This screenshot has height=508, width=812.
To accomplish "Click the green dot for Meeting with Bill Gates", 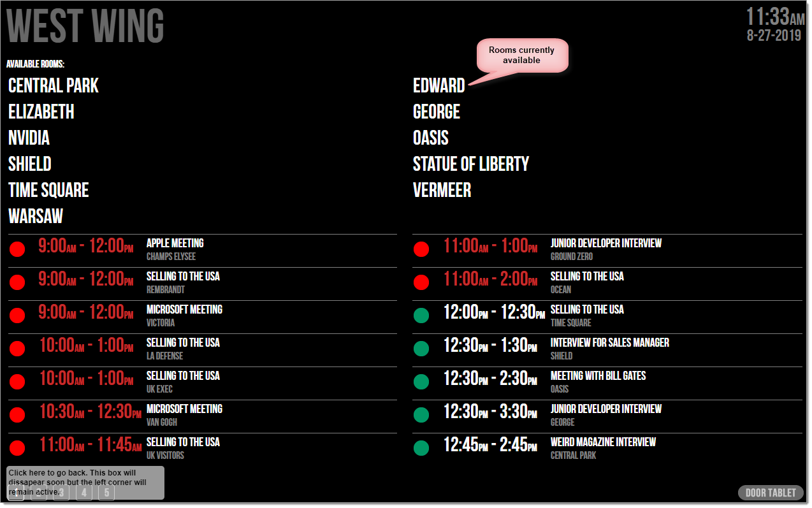I will tap(421, 382).
